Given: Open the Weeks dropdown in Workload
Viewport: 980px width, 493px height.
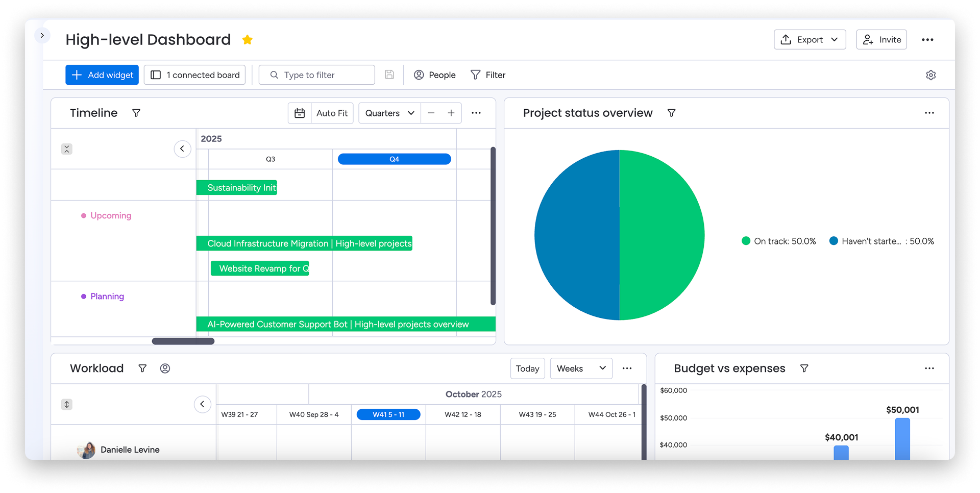Looking at the screenshot, I should coord(581,368).
